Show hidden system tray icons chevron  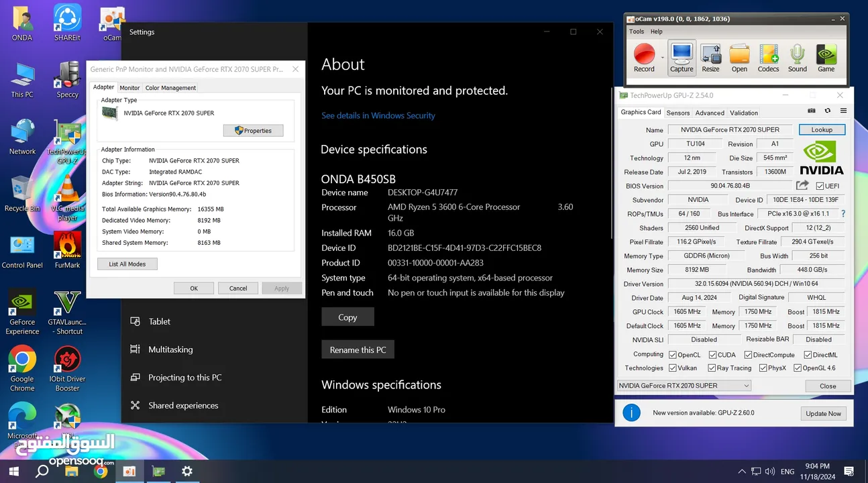click(741, 471)
